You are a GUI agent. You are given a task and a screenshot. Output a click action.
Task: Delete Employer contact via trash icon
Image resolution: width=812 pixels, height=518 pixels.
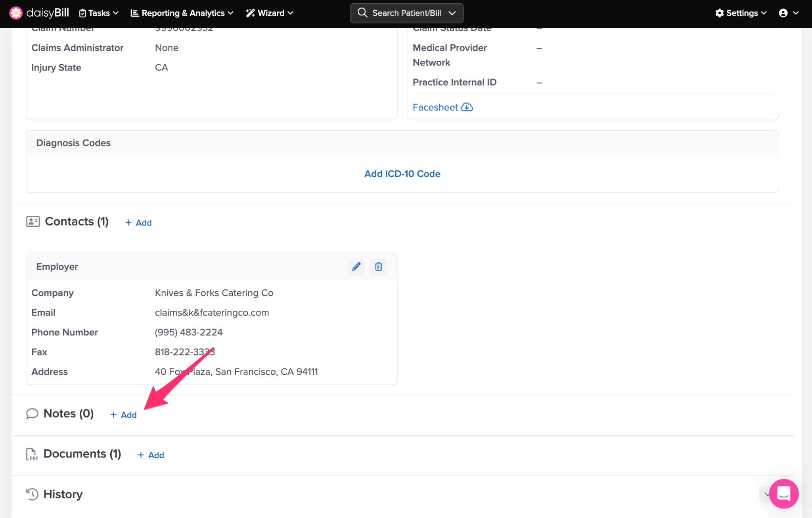coord(378,267)
